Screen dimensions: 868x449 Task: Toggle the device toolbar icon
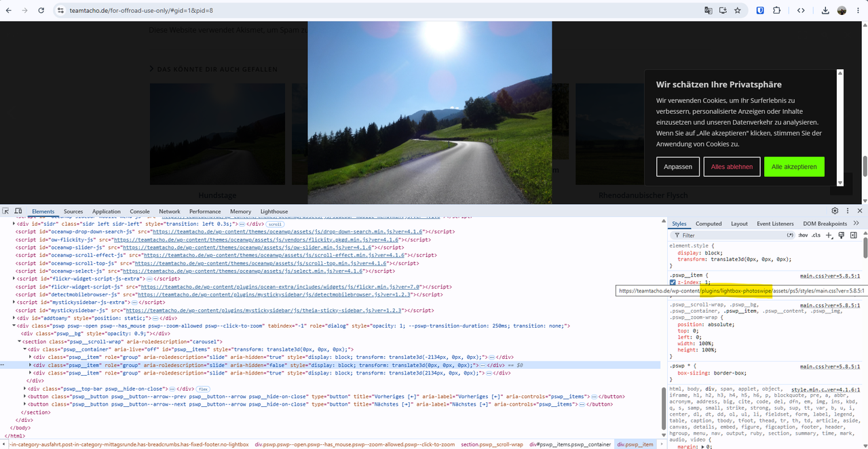(18, 212)
